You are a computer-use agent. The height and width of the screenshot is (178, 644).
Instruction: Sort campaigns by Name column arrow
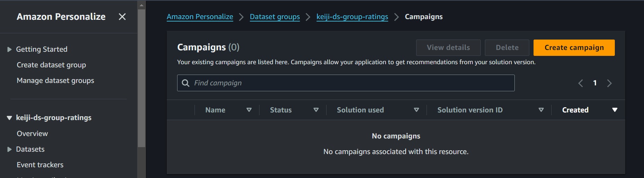click(x=249, y=110)
